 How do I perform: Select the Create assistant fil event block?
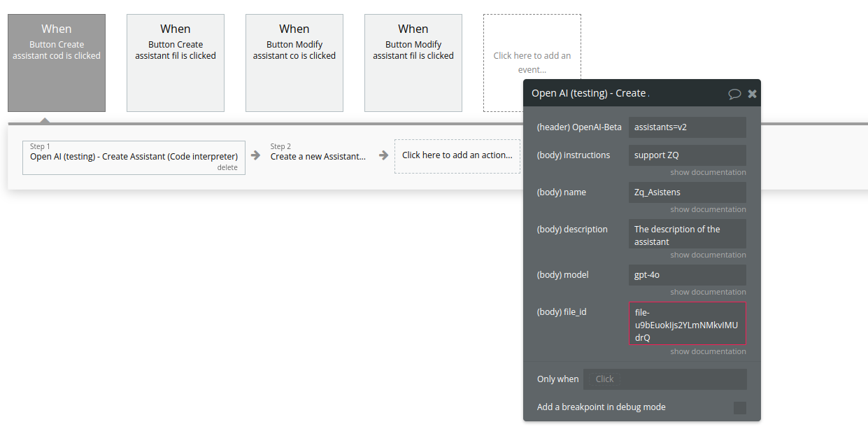[176, 63]
